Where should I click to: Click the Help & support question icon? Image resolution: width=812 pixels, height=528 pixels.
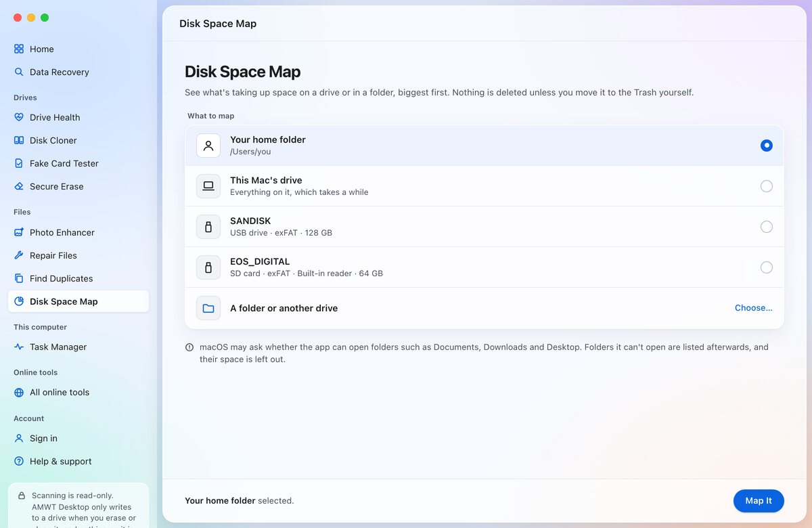(x=19, y=461)
